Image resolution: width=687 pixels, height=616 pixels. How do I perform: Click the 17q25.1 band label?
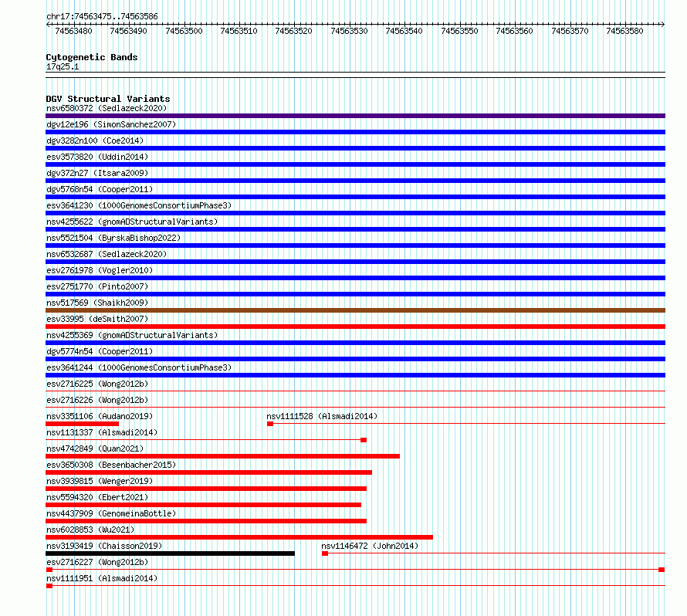(x=63, y=66)
